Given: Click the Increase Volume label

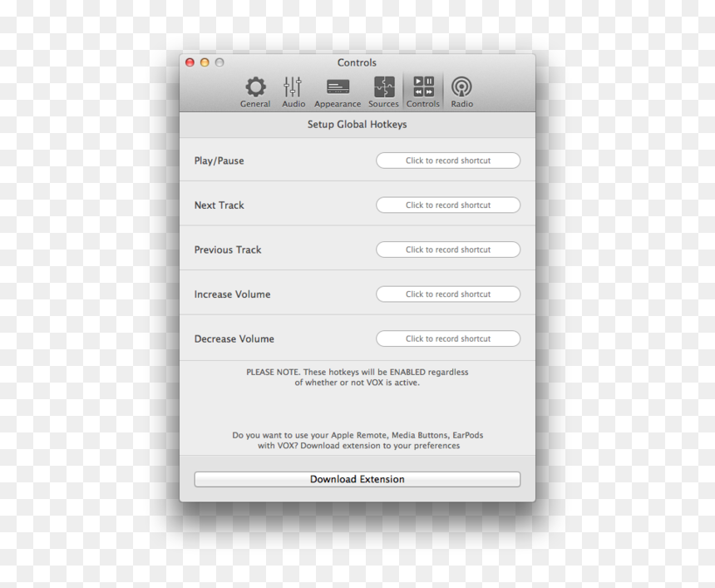Looking at the screenshot, I should coord(232,294).
